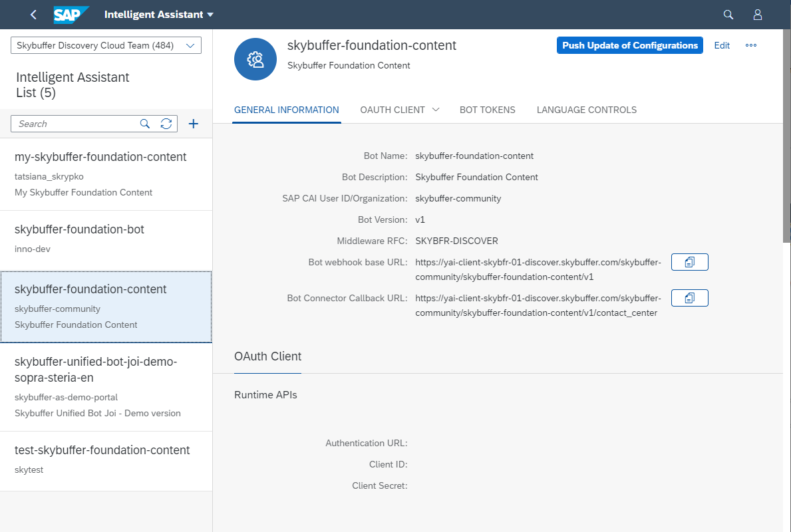Click the Bot Version value v1
Viewport: 791px width, 532px height.
pos(420,220)
